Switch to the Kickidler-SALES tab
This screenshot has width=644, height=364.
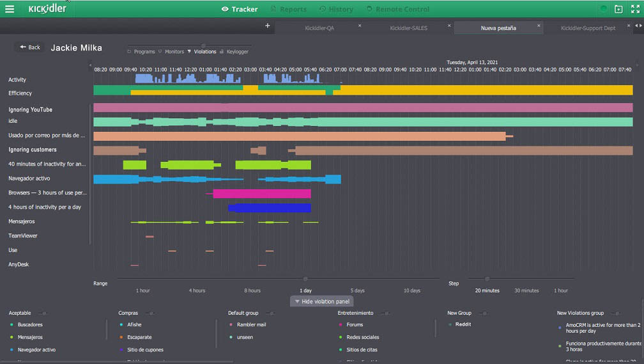409,28
